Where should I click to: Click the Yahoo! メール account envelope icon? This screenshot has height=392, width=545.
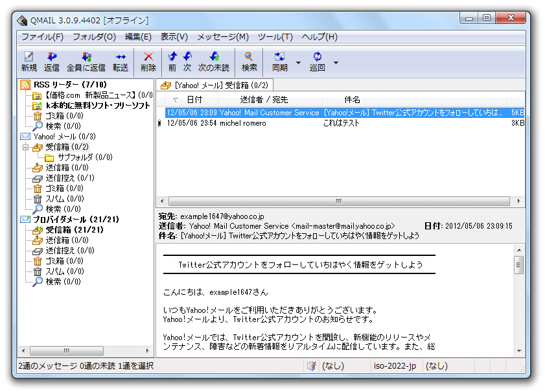[25, 136]
